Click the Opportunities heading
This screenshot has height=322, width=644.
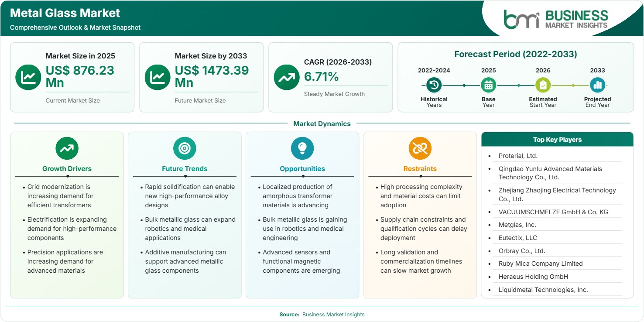pyautogui.click(x=302, y=168)
